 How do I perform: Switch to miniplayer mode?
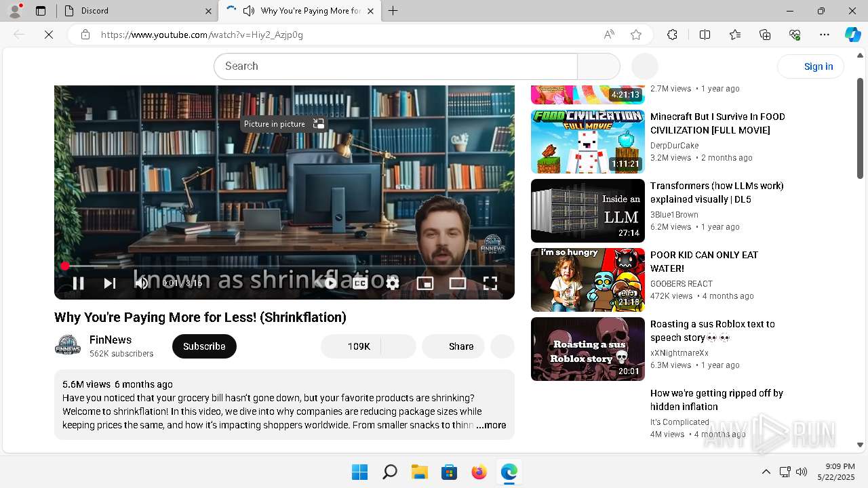coord(425,283)
